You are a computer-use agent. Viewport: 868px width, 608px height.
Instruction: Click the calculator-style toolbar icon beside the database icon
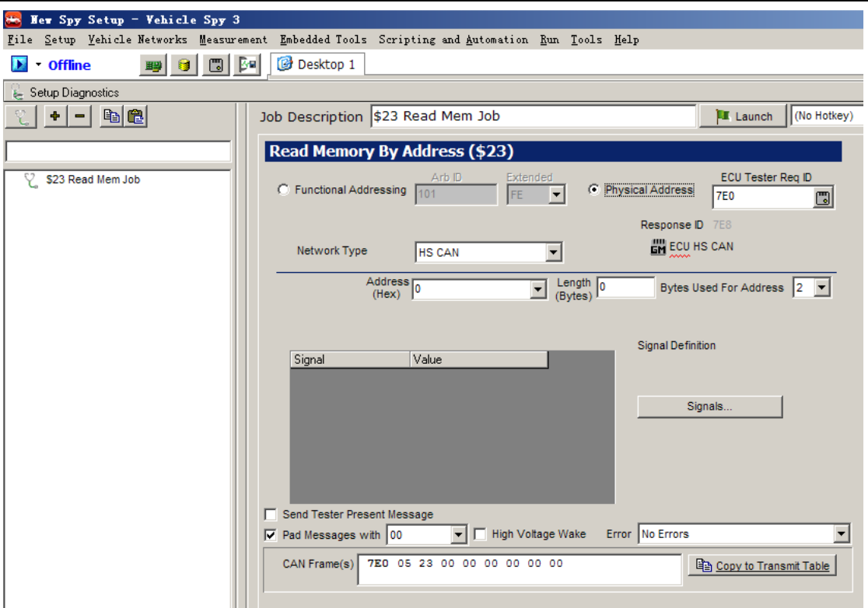coord(216,65)
